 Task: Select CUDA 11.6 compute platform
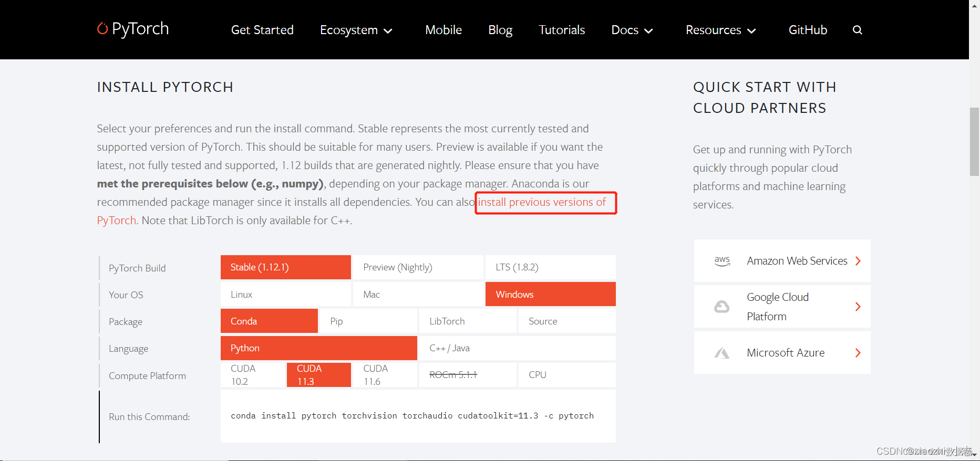[x=385, y=375]
